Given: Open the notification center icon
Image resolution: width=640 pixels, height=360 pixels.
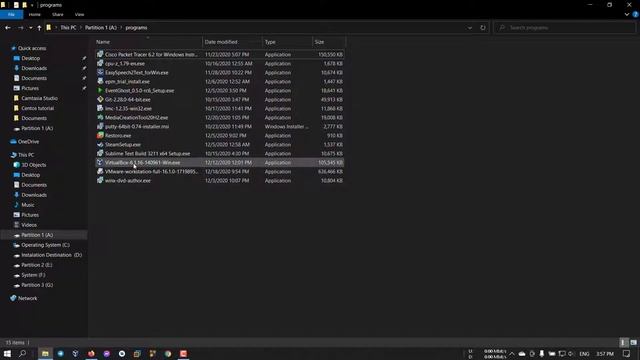Looking at the screenshot, I should click(627, 353).
